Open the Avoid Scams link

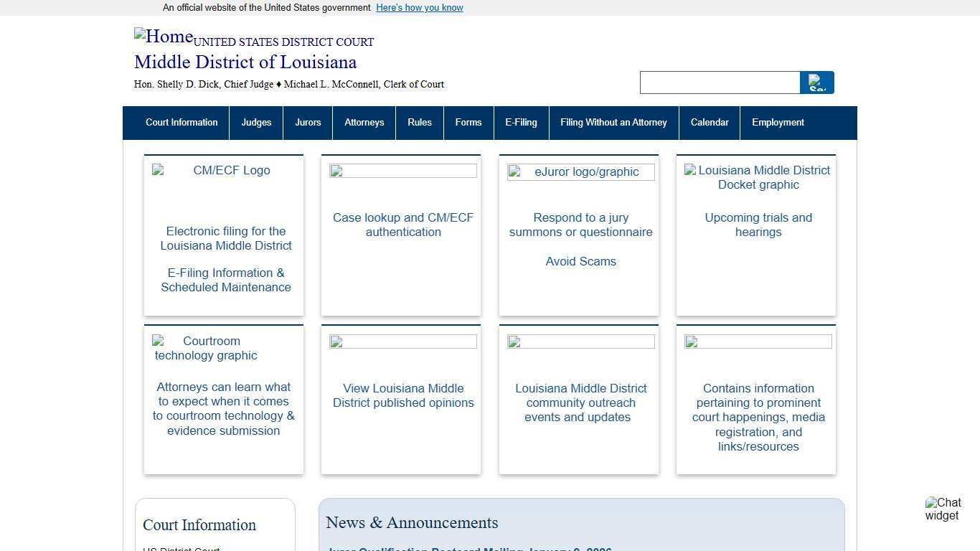[580, 261]
